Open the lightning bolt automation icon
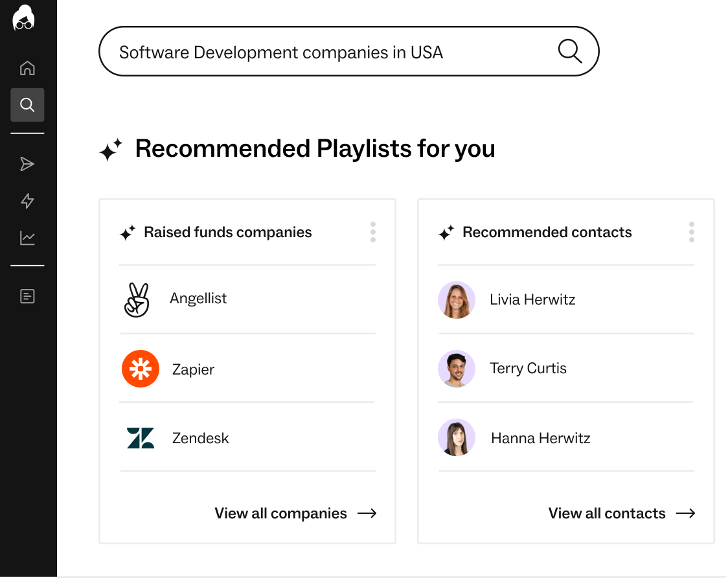Image resolution: width=728 pixels, height=578 pixels. [27, 201]
